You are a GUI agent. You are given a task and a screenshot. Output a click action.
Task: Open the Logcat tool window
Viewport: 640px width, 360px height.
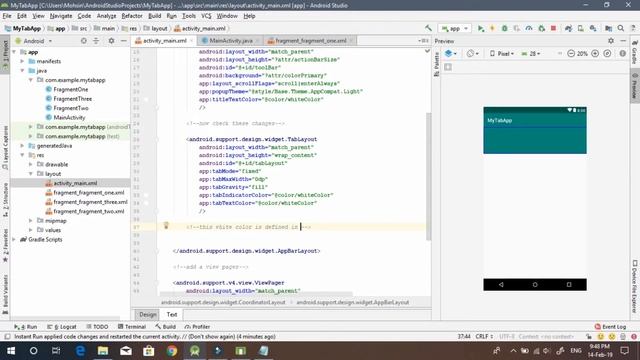coord(62,327)
